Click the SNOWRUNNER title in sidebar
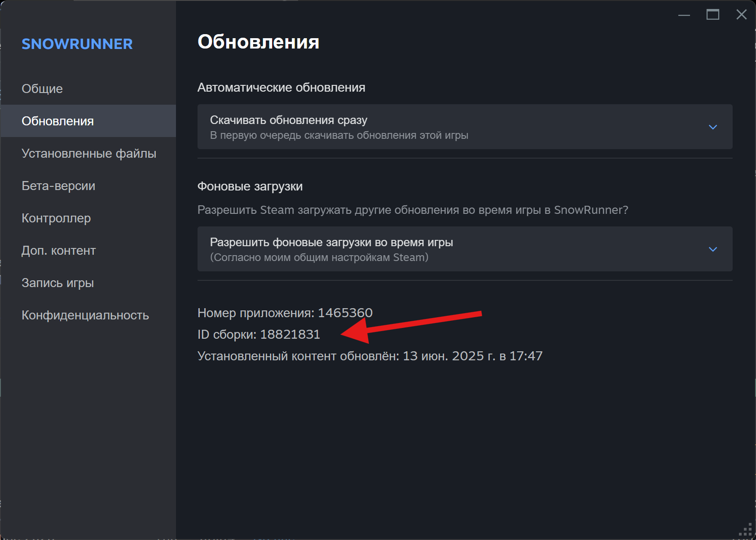The height and width of the screenshot is (540, 756). click(77, 44)
